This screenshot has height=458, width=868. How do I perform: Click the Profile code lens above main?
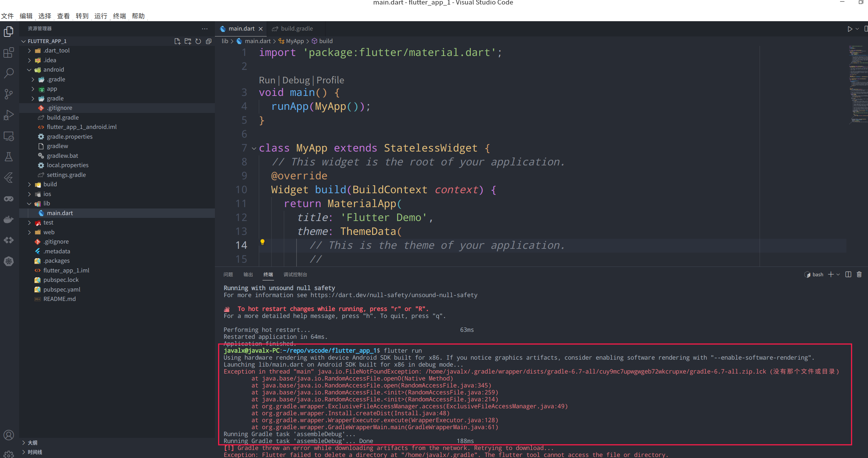330,80
